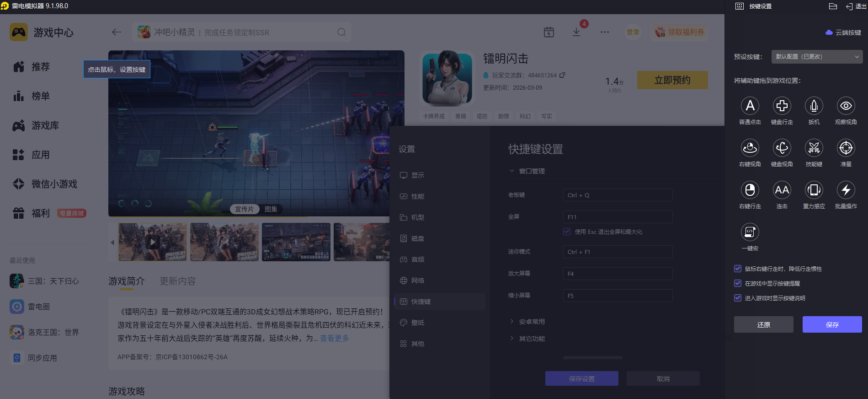868x399 pixels.
Task: Open 机型 settings tab
Action: click(440, 217)
